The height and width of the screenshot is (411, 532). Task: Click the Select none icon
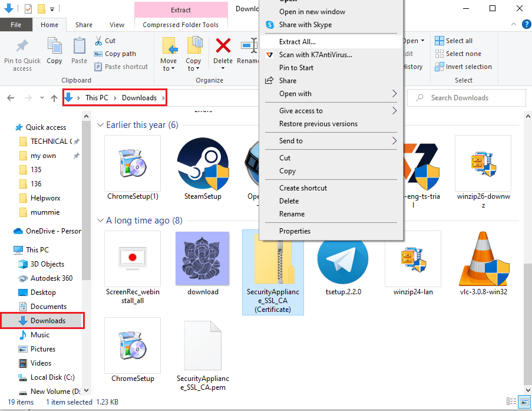click(x=440, y=54)
